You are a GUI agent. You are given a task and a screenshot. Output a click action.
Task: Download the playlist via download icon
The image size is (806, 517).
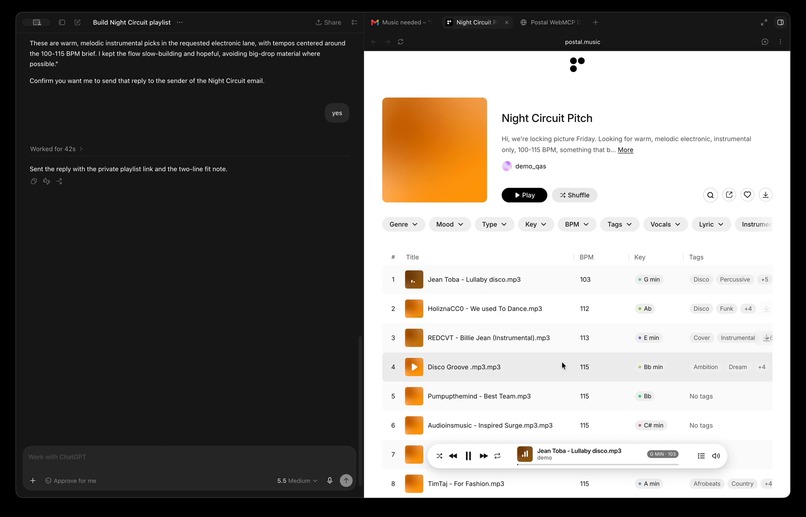click(765, 195)
